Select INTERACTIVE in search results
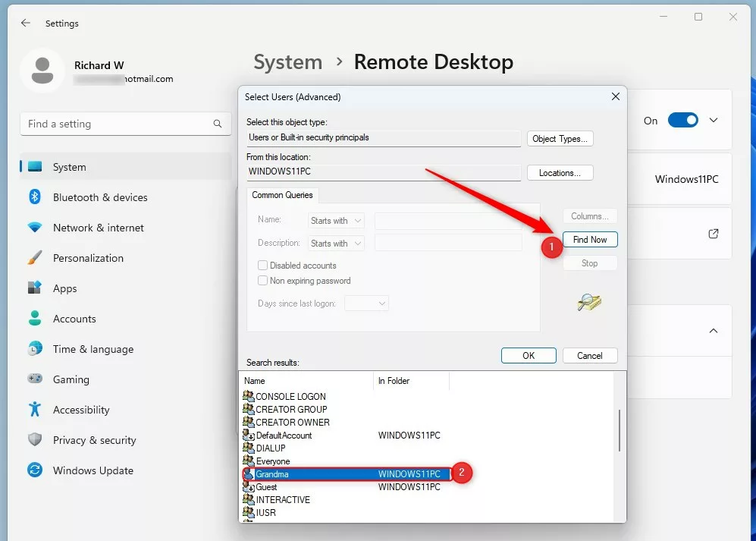The image size is (756, 541). coord(283,499)
